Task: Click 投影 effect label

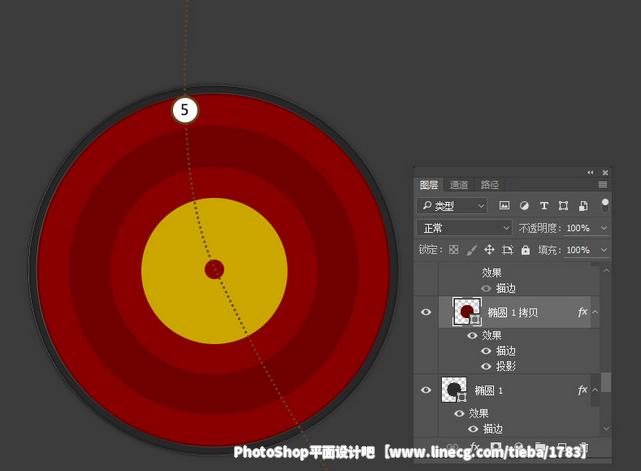Action: (x=506, y=366)
